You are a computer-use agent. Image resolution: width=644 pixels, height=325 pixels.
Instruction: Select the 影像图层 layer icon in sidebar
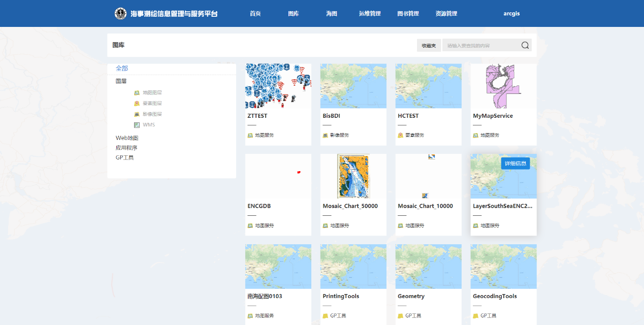(137, 114)
